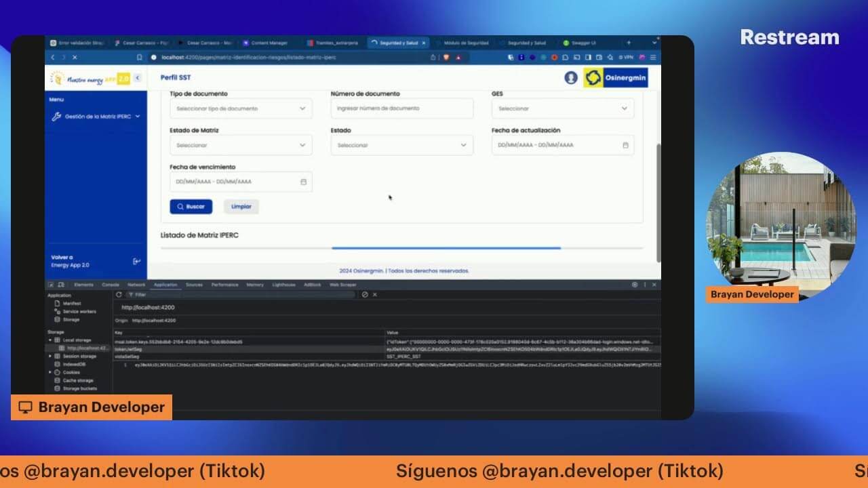Collapse the sidebar with the chevron button

click(x=138, y=78)
